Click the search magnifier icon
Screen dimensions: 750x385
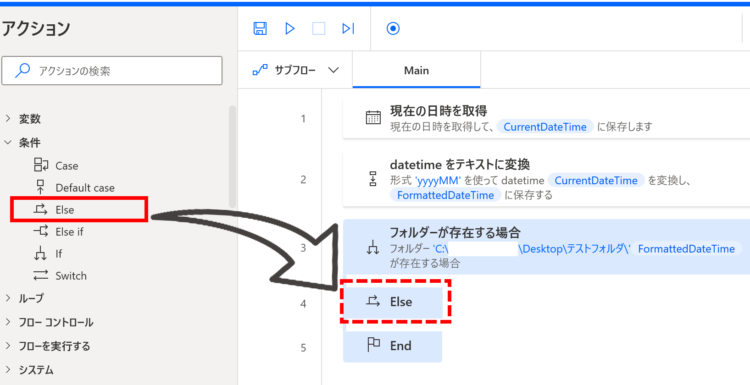[x=22, y=71]
